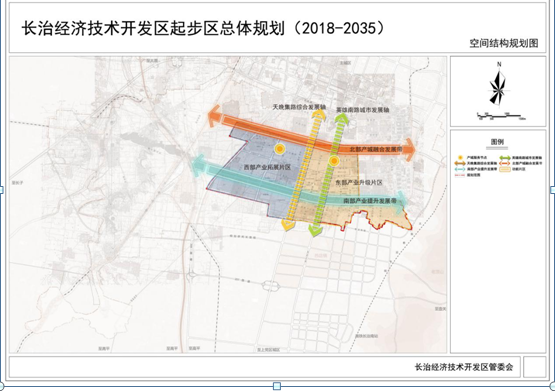Click the yellow node in the eastern district
The image size is (555, 391).
tap(333, 161)
